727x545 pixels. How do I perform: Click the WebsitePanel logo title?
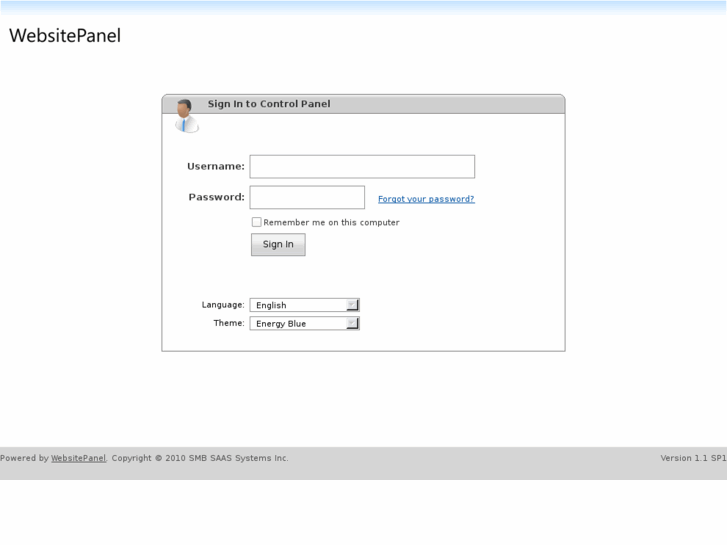65,36
